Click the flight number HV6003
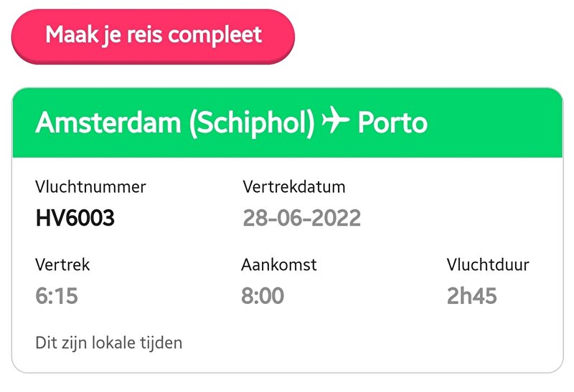This screenshot has height=392, width=574. tap(75, 218)
